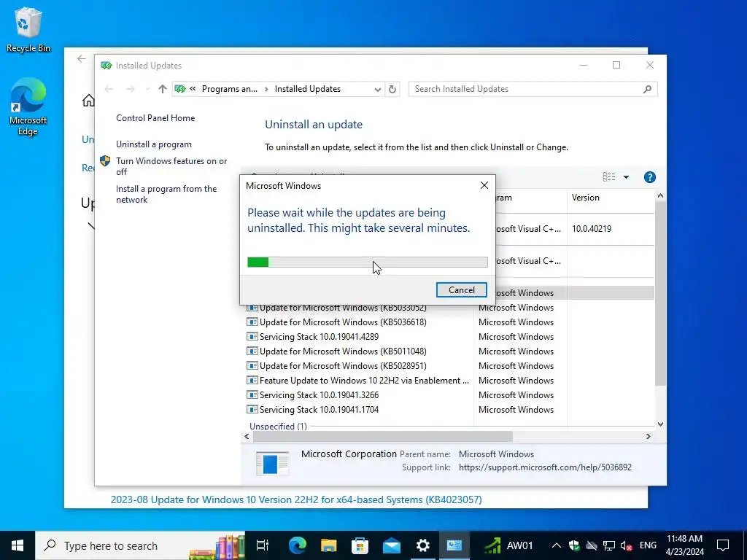Click the change view layout icon
747x560 pixels.
(609, 177)
